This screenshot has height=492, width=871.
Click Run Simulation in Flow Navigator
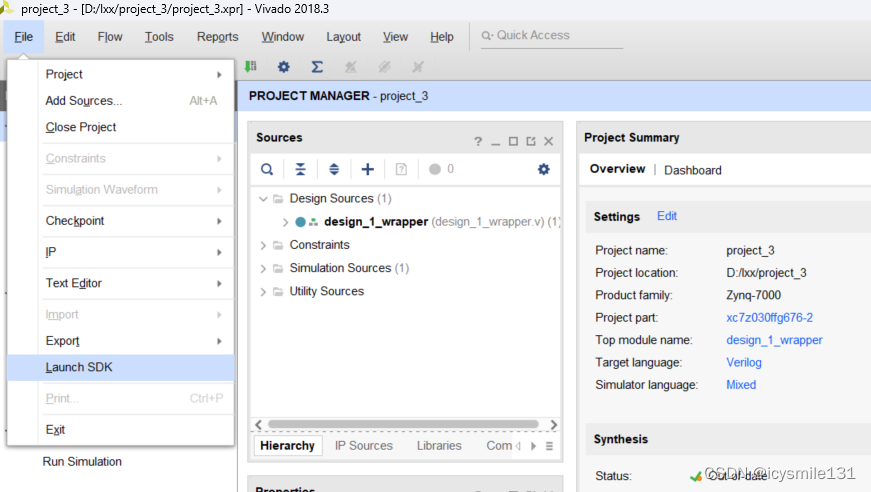point(82,461)
